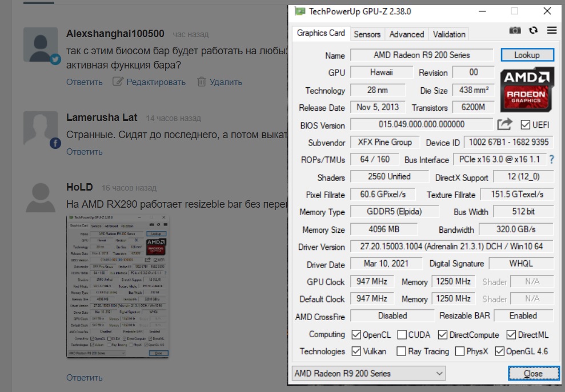The height and width of the screenshot is (392, 565).
Task: Click Ответить under Lamerusha Lat's comment
Action: 85,152
